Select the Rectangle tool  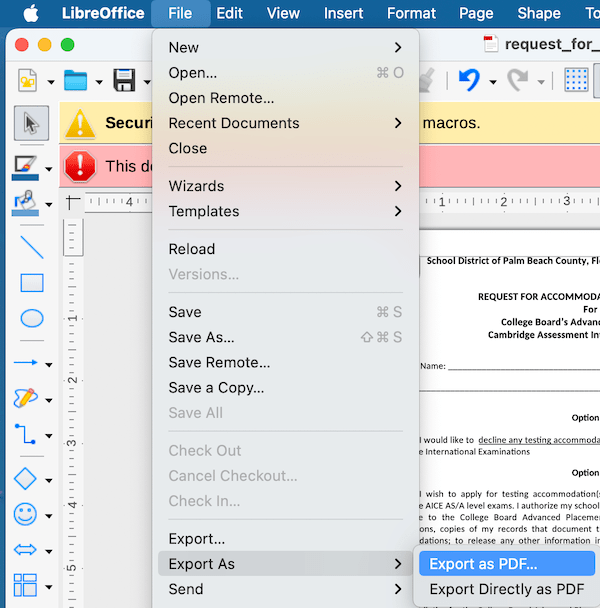coord(32,283)
